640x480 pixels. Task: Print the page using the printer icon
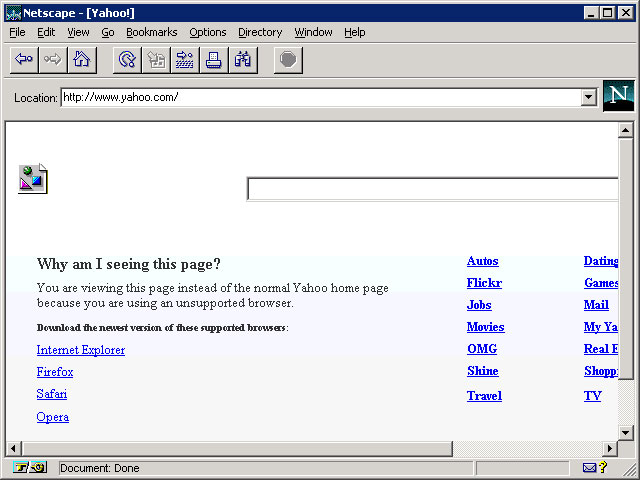pos(214,60)
